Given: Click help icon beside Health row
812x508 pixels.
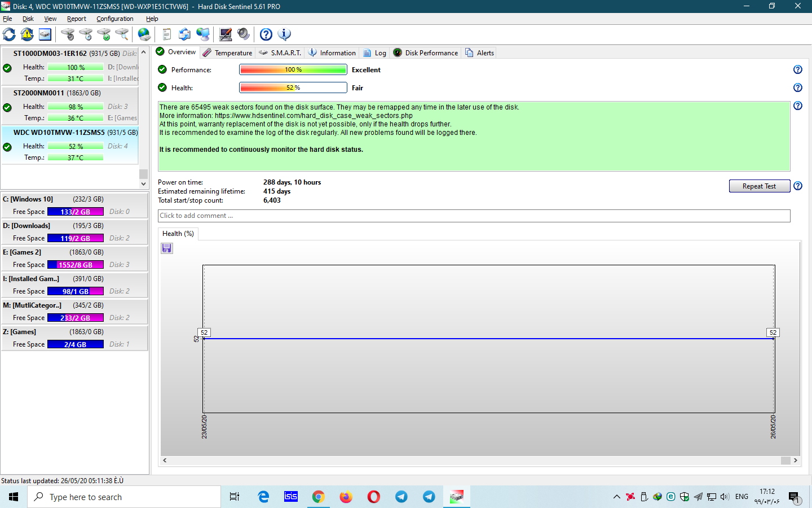Looking at the screenshot, I should point(798,87).
